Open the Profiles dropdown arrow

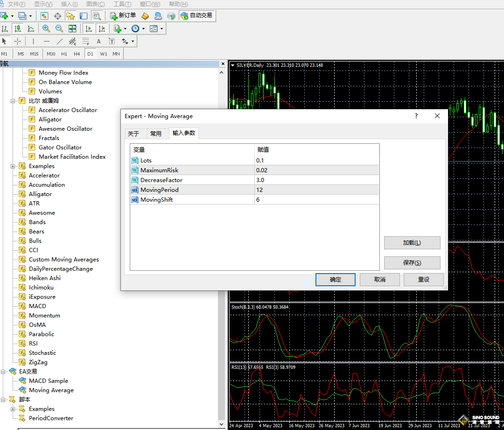click(30, 16)
